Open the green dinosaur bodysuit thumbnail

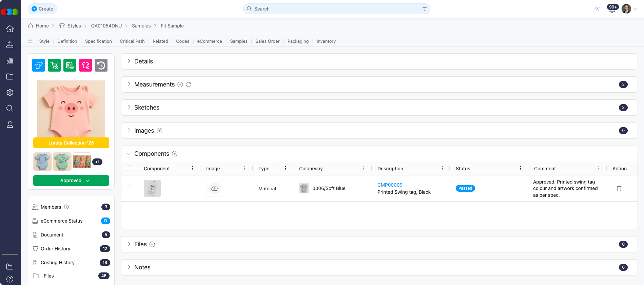tap(62, 161)
